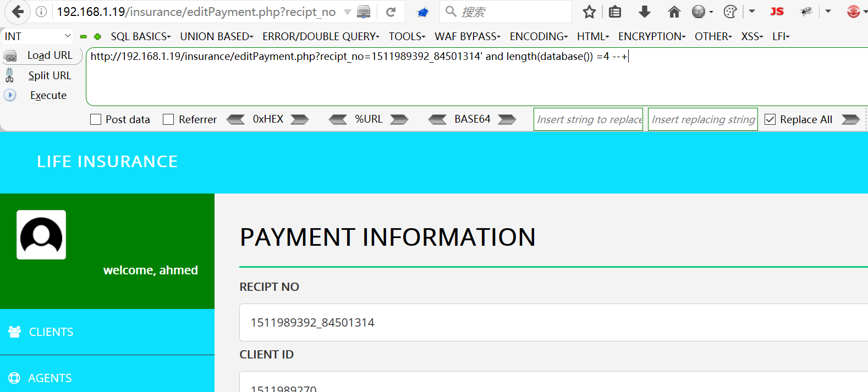Apply replace with right arrow
Screen dimensions: 868x392
tap(851, 119)
